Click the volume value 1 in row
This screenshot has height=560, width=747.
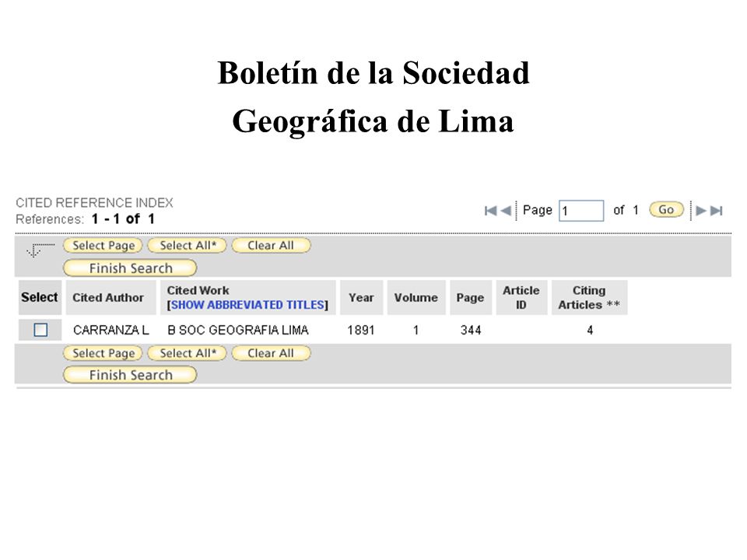[416, 330]
